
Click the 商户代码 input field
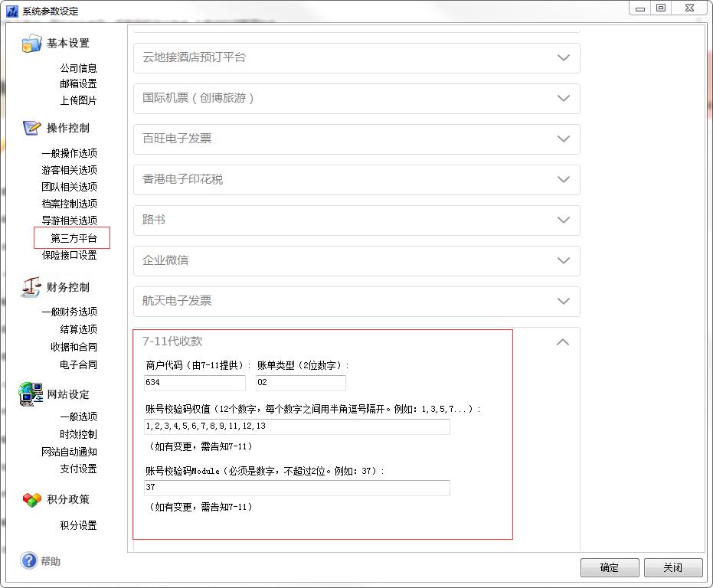point(195,383)
